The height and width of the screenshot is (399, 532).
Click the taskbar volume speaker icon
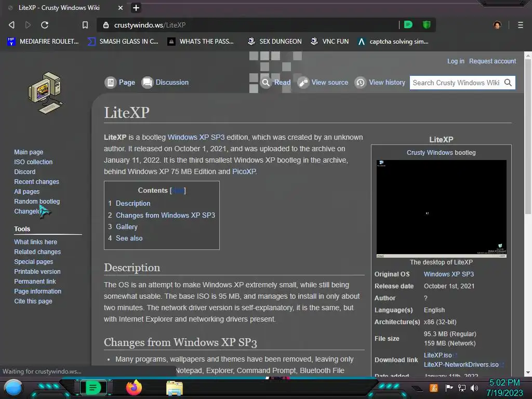474,388
